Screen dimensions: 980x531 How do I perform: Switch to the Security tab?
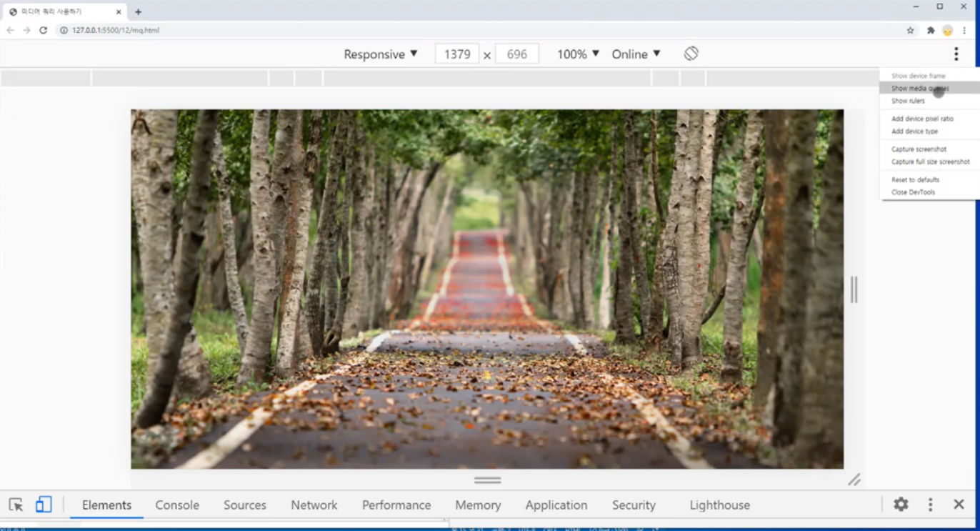point(634,505)
